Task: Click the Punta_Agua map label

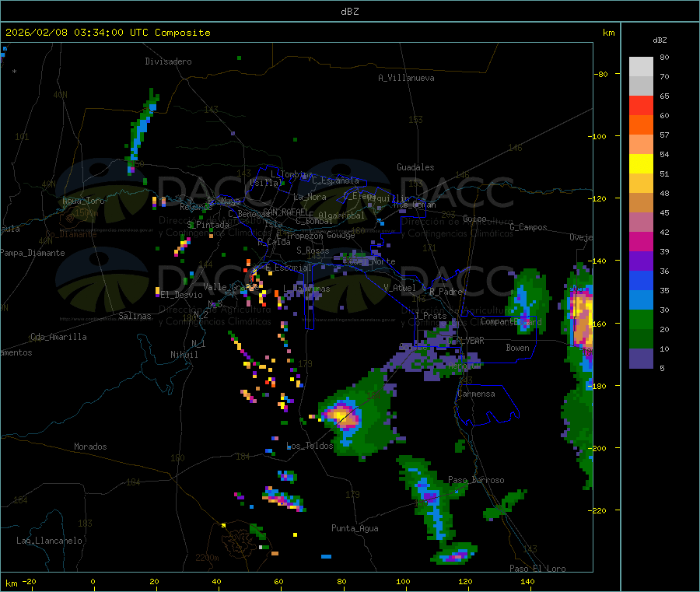Action: (355, 528)
